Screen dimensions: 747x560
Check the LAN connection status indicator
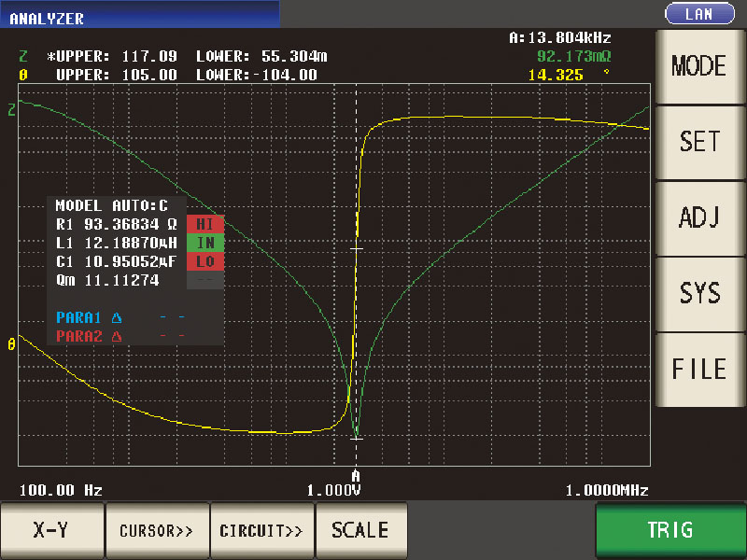coord(700,13)
